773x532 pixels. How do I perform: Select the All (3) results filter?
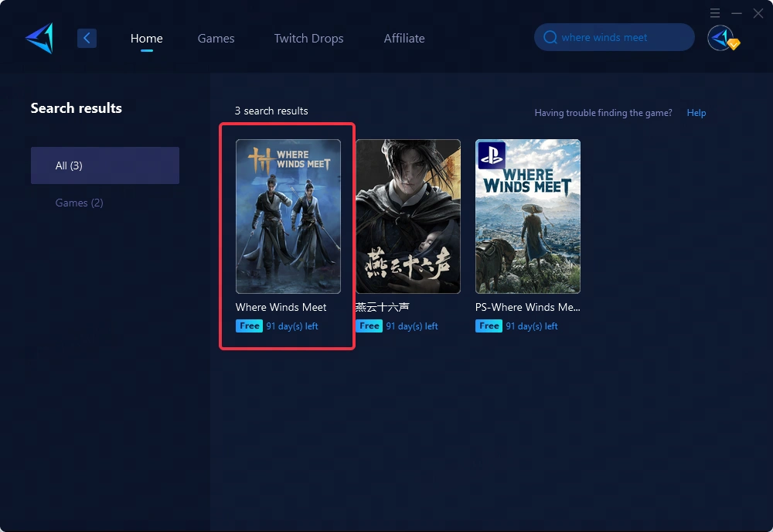(105, 165)
